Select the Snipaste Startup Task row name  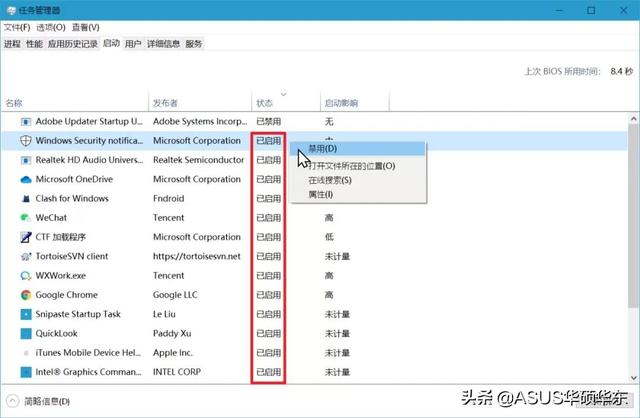(x=78, y=314)
